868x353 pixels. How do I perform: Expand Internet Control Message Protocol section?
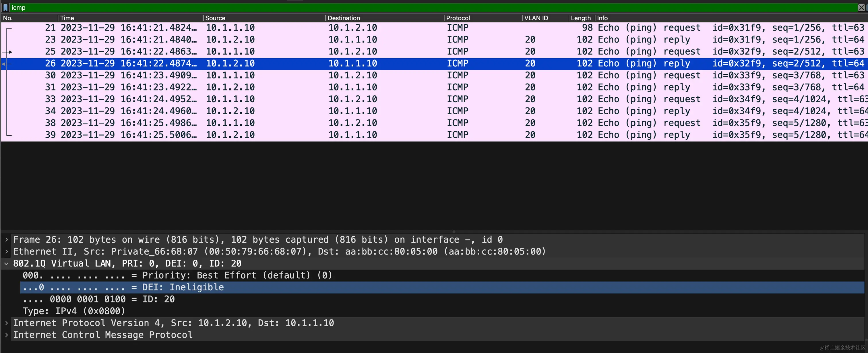[x=6, y=335]
